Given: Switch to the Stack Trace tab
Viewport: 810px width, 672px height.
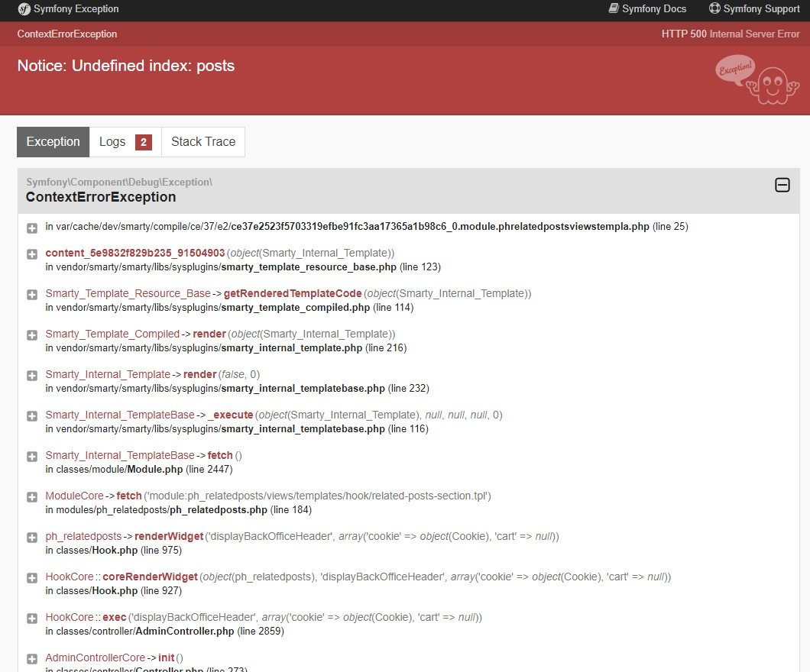Looking at the screenshot, I should 203,142.
